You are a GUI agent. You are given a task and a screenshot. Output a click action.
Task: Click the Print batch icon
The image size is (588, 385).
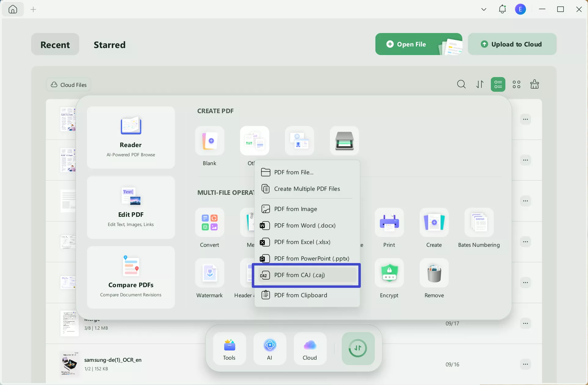click(x=389, y=223)
